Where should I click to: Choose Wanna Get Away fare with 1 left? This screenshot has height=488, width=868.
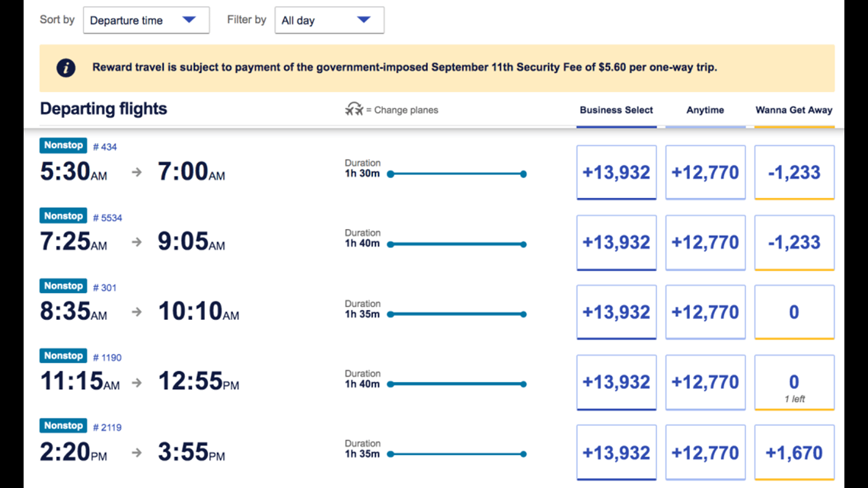794,383
